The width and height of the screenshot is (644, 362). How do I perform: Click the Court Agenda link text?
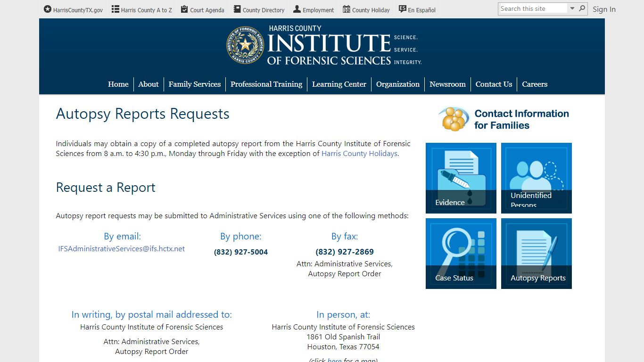207,10
